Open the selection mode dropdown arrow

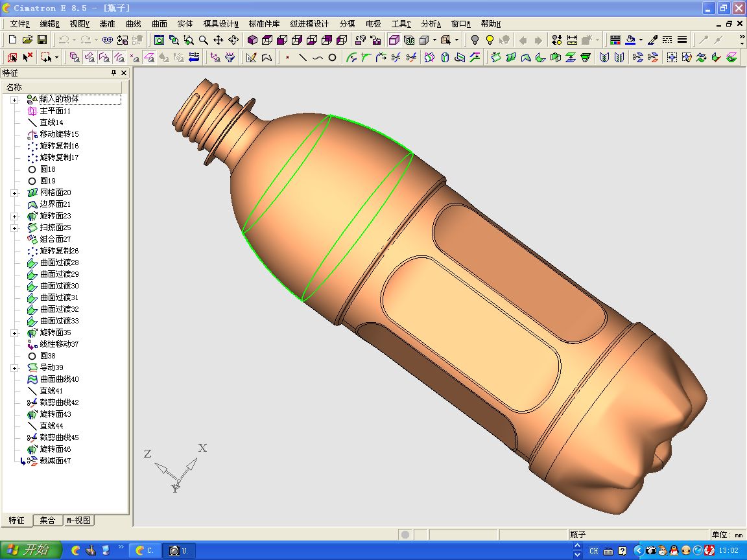pos(56,58)
